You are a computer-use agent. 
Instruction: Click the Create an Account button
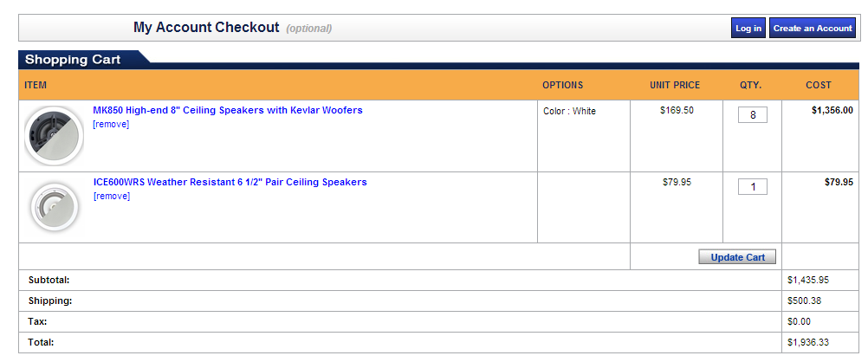click(813, 28)
